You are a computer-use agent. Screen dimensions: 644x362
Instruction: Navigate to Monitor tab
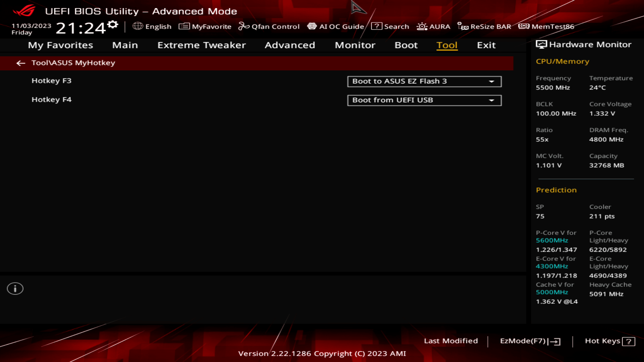[x=355, y=45]
